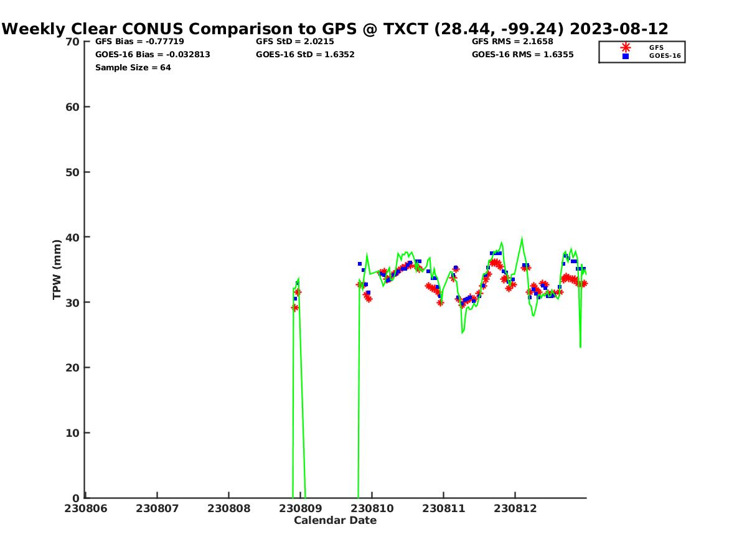This screenshot has width=747, height=560.
Task: Click the 60 y-axis tick label
Action: (x=73, y=107)
